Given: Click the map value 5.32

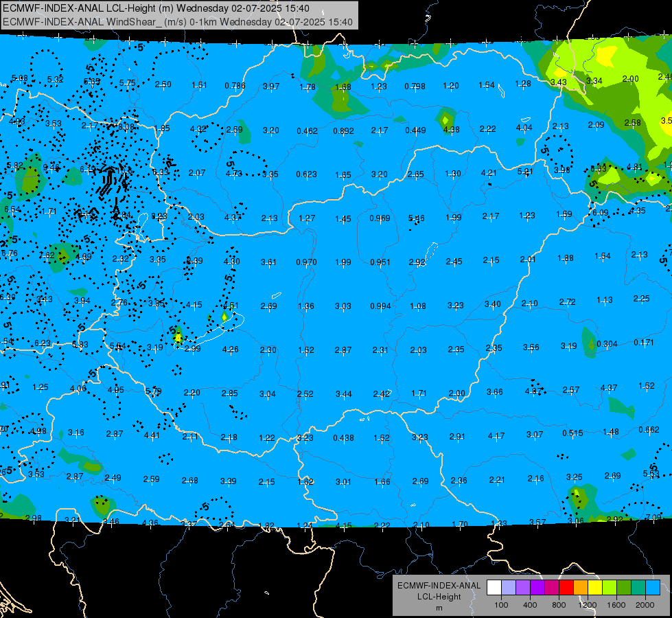Looking at the screenshot, I should [56, 80].
